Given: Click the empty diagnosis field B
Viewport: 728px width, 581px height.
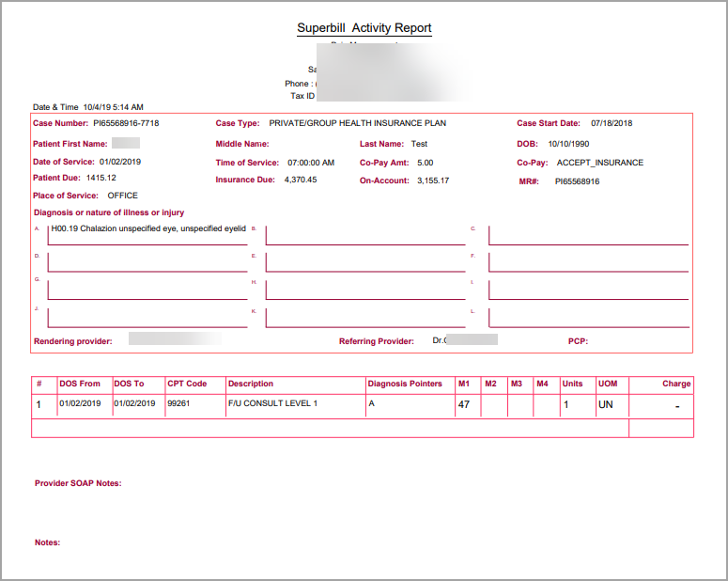Looking at the screenshot, I should [365, 235].
